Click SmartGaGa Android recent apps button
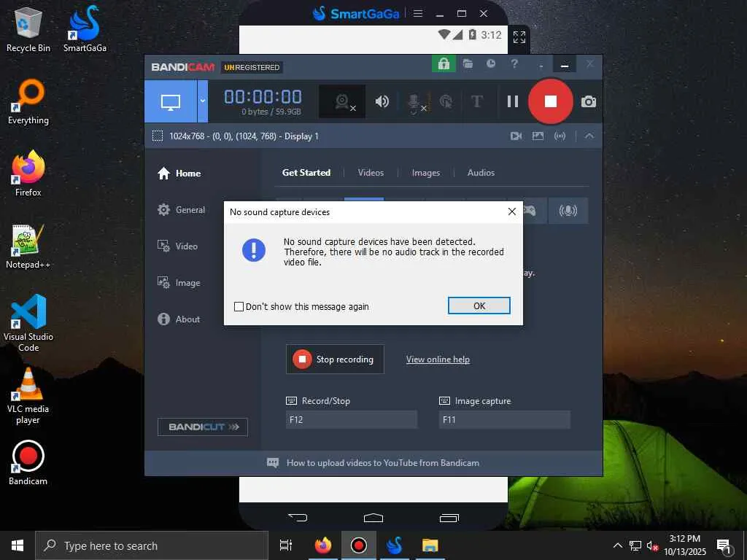The width and height of the screenshot is (747, 560). point(449,518)
